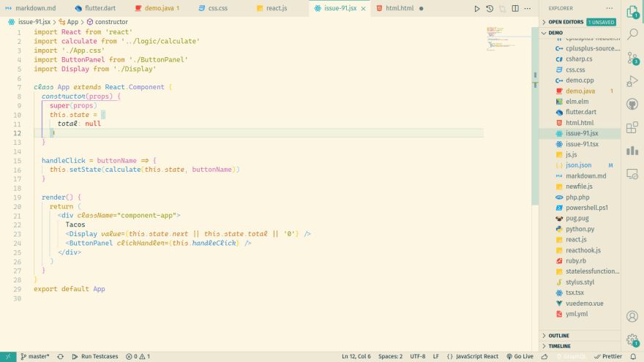Screen dimensions: 644x362
Task: Click the editor vertical scrollbar
Action: click(535, 115)
